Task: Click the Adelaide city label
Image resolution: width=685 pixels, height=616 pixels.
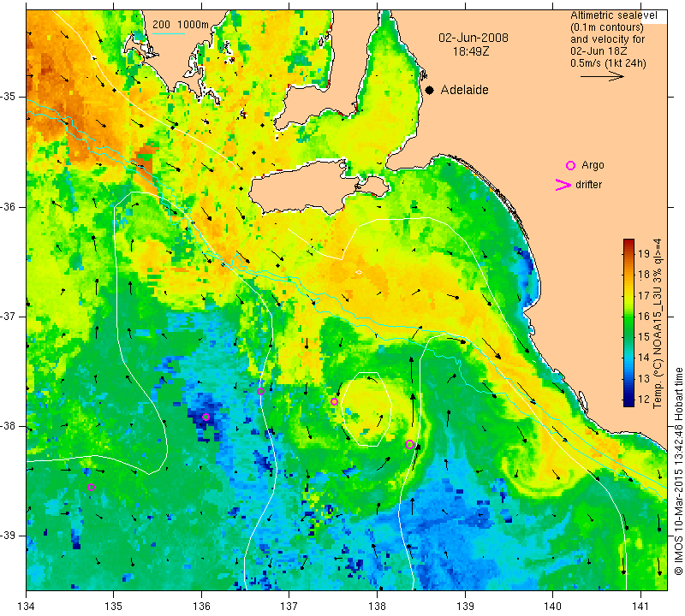Action: pos(464,90)
